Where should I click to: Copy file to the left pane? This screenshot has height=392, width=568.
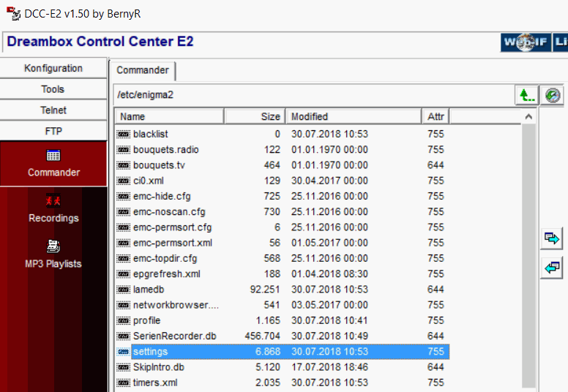(x=552, y=268)
